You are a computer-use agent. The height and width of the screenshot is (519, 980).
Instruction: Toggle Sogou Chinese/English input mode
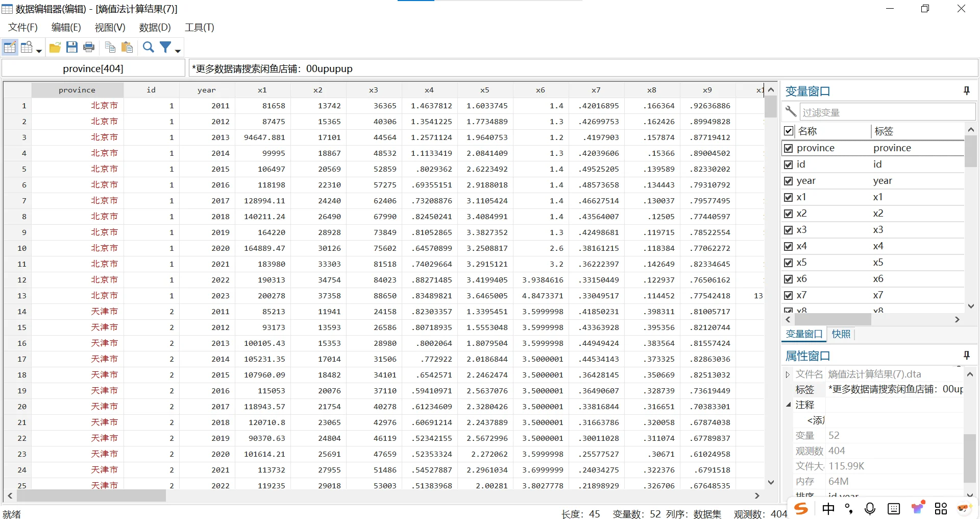(828, 508)
